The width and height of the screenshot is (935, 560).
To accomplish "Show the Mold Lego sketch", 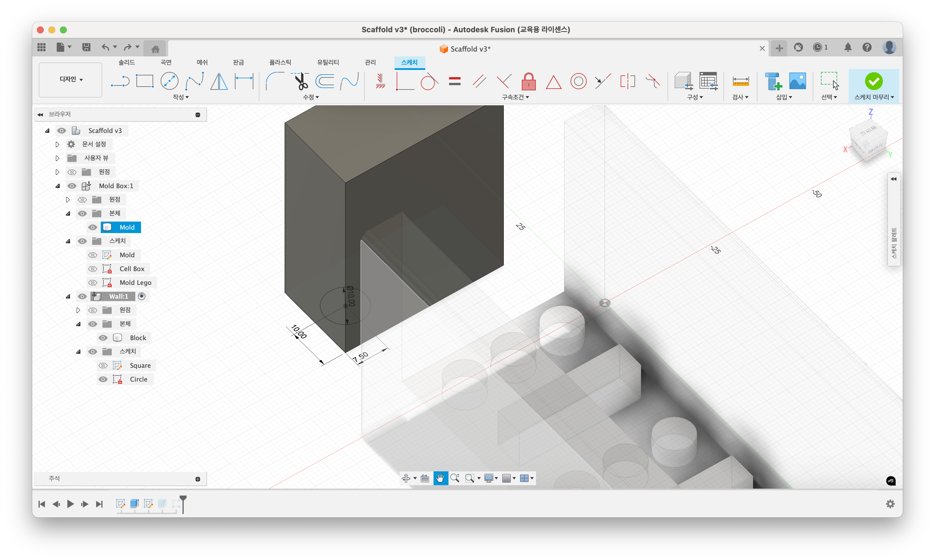I will click(92, 283).
